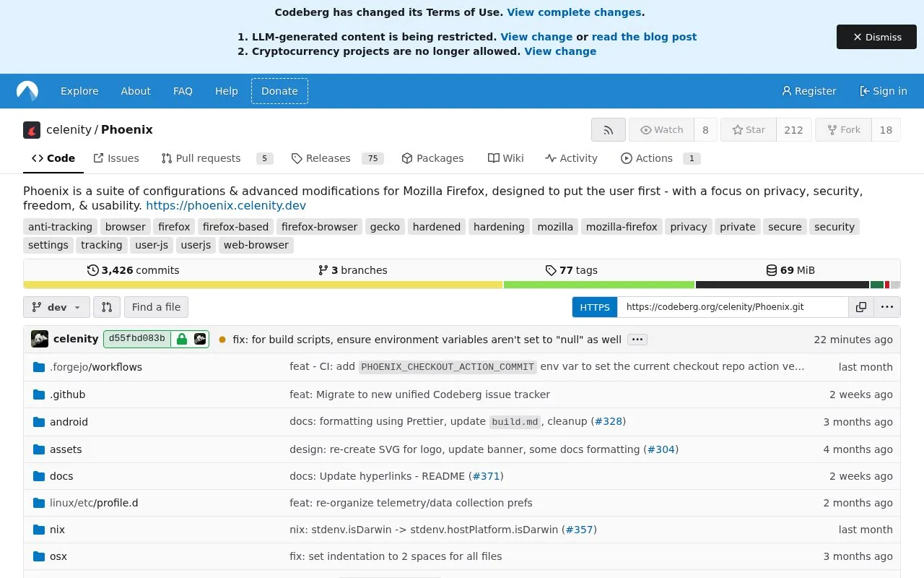The height and width of the screenshot is (578, 924).
Task: Click the green language bar segment
Action: [599, 285]
